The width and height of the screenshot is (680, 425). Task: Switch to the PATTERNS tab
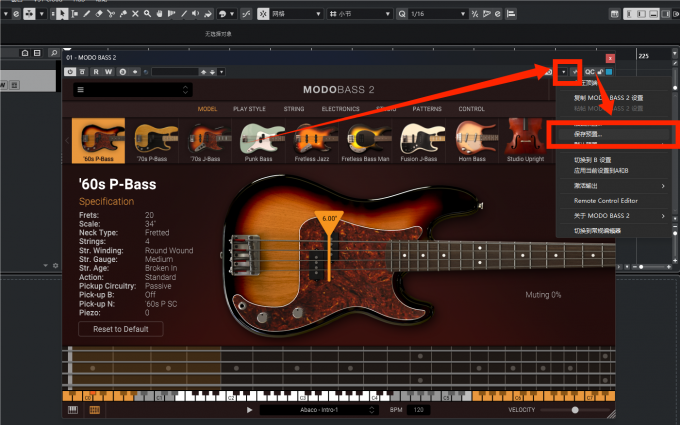[427, 109]
